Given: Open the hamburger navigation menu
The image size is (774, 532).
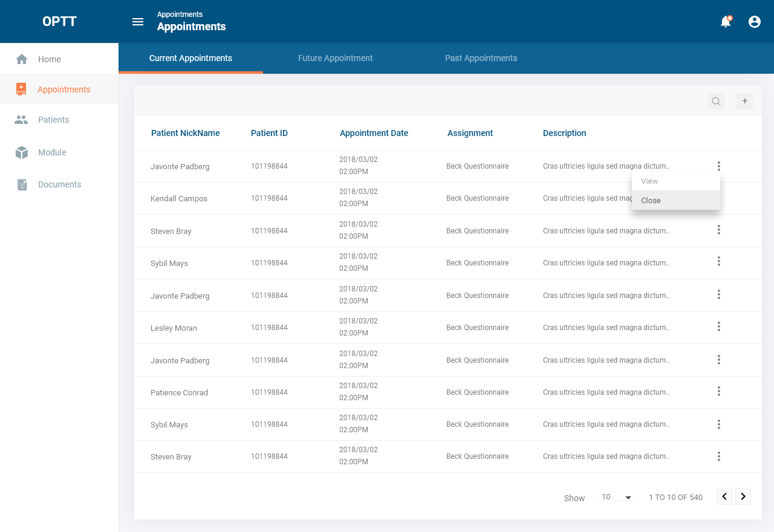Looking at the screenshot, I should pyautogui.click(x=138, y=22).
